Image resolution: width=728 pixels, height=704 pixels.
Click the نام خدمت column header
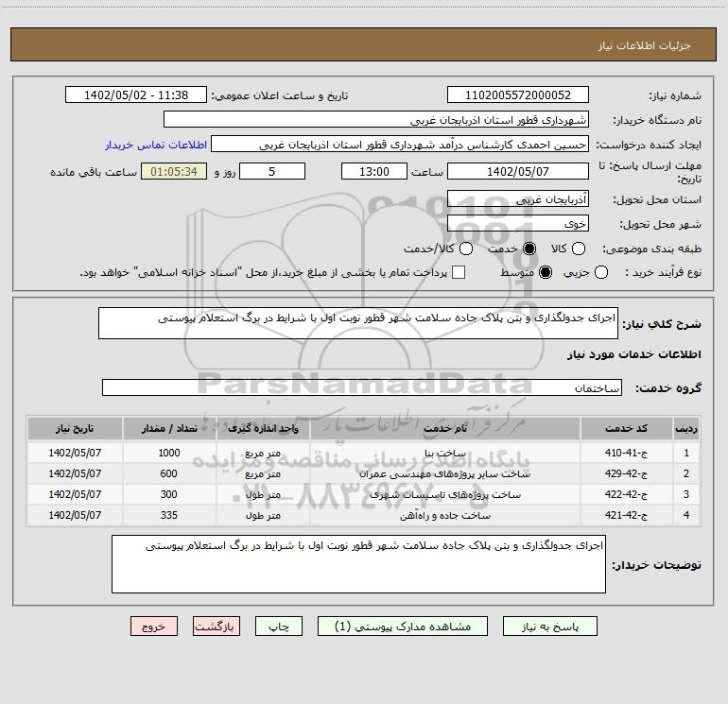pyautogui.click(x=444, y=428)
